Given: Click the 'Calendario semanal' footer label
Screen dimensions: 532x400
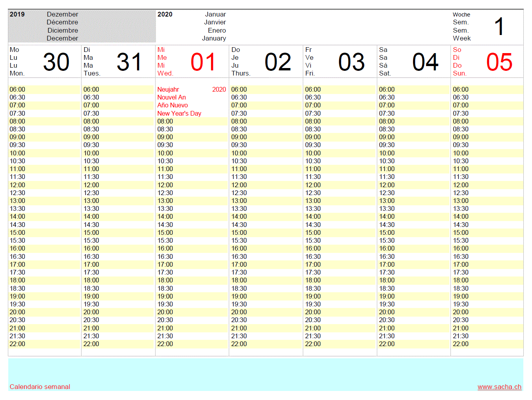Looking at the screenshot, I should coord(40,387).
